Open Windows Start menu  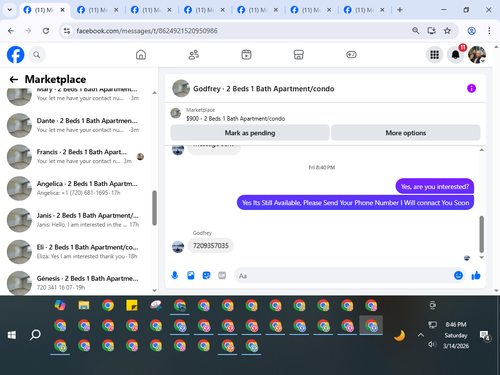point(12,335)
